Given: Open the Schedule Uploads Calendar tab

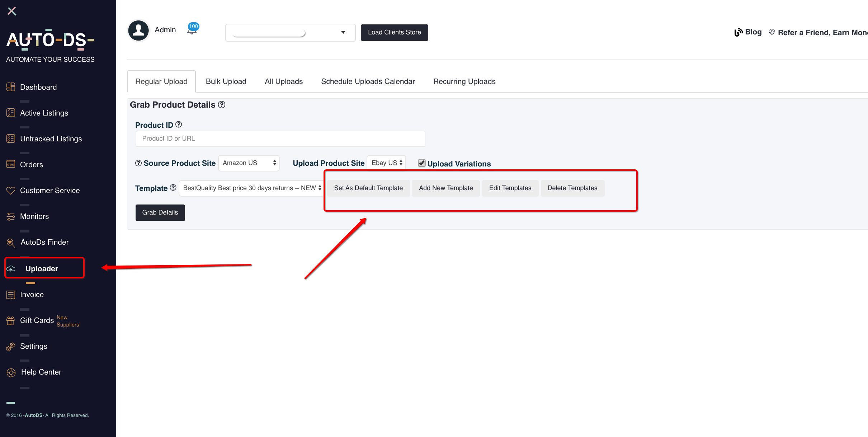Looking at the screenshot, I should [x=368, y=81].
